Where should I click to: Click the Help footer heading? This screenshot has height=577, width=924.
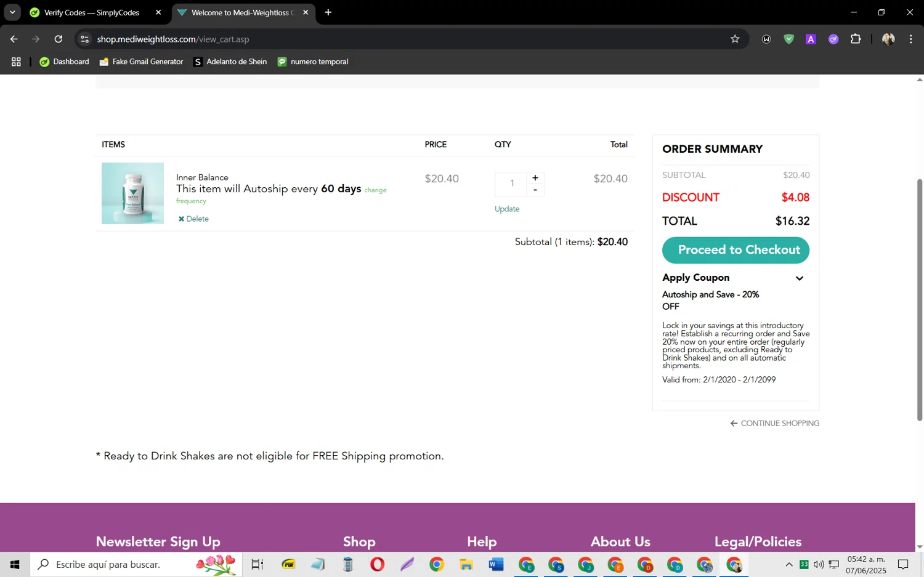point(482,542)
